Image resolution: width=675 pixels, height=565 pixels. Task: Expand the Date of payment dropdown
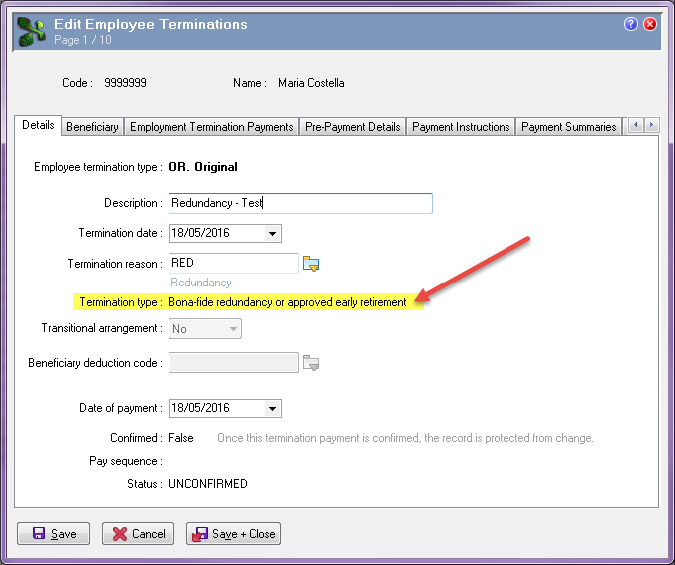(x=272, y=409)
